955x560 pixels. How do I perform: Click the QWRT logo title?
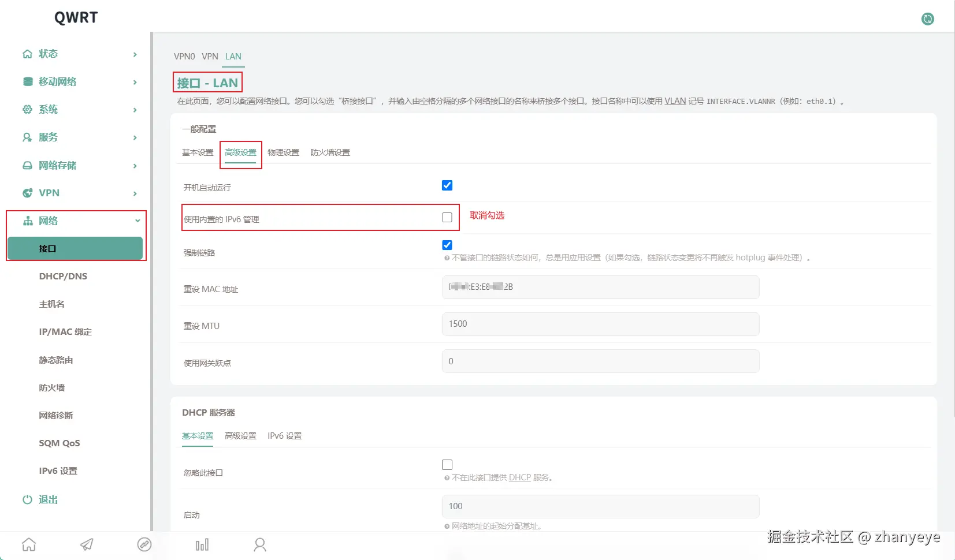[76, 18]
